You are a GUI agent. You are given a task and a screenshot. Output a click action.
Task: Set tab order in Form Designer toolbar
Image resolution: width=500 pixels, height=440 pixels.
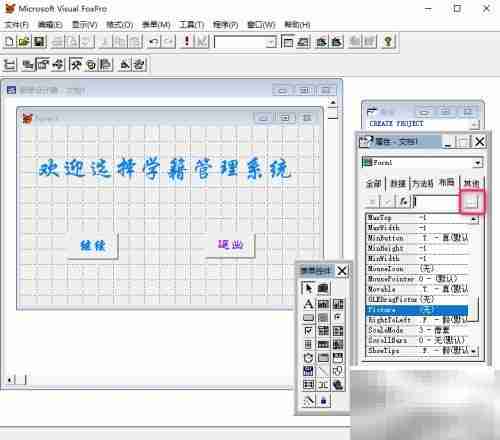point(10,65)
